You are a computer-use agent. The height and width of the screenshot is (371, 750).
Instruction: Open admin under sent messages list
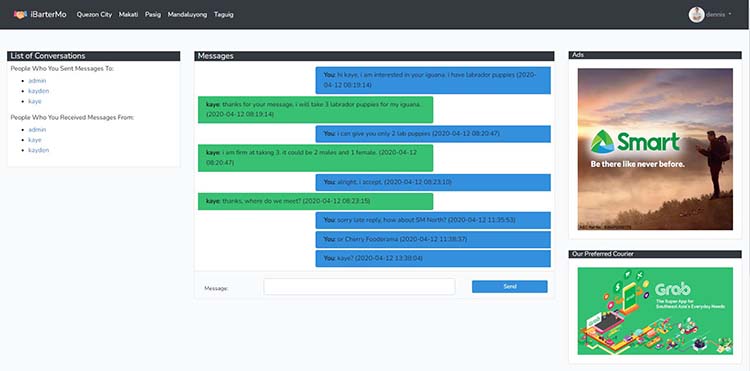click(x=37, y=81)
